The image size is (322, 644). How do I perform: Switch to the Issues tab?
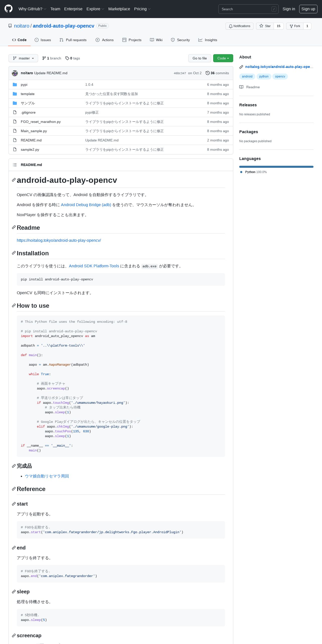click(x=43, y=40)
